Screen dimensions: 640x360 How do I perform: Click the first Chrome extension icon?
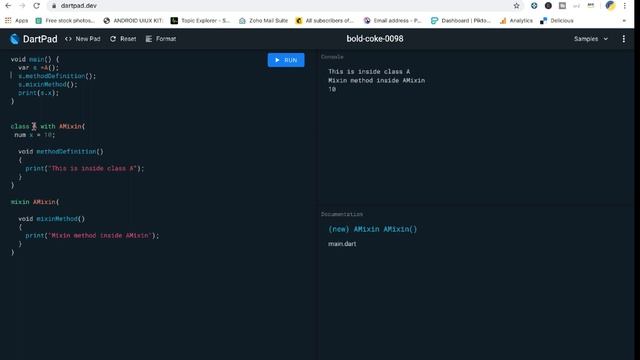534,6
